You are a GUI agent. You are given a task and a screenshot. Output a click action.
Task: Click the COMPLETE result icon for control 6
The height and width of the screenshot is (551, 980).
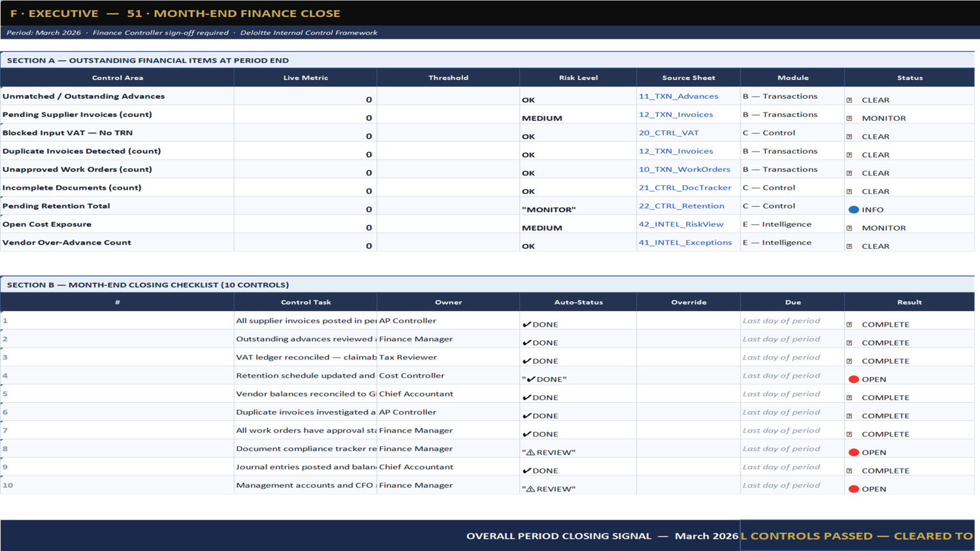click(x=849, y=416)
